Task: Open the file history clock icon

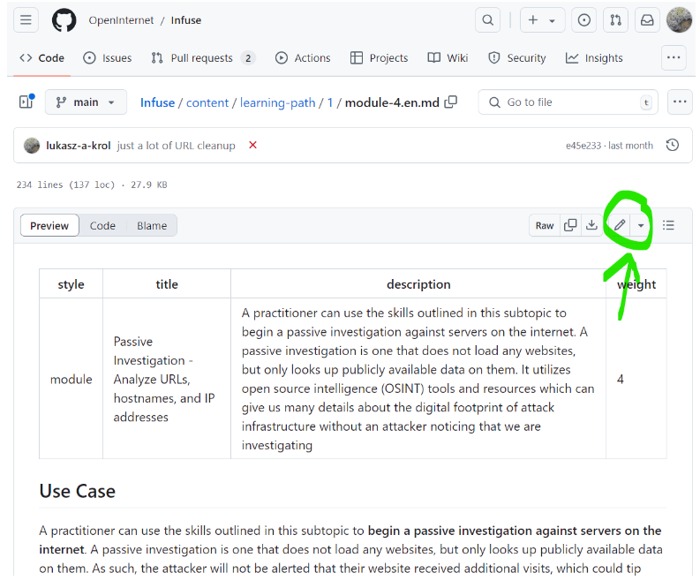Action: pos(673,145)
